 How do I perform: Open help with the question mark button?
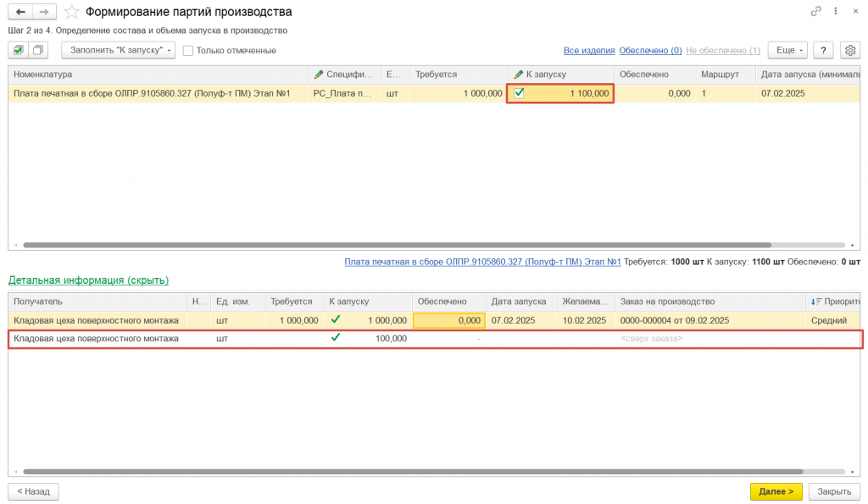coord(823,50)
